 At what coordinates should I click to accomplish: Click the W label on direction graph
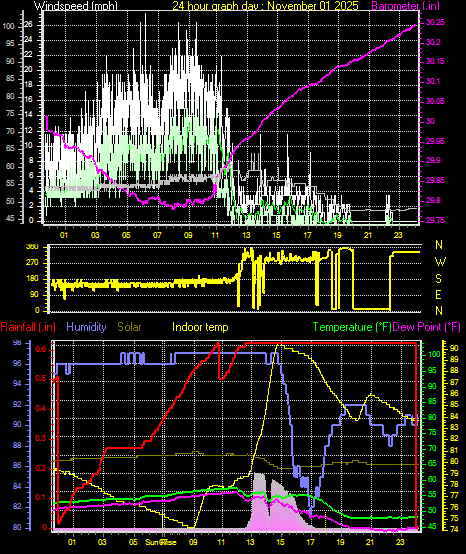coord(440,262)
